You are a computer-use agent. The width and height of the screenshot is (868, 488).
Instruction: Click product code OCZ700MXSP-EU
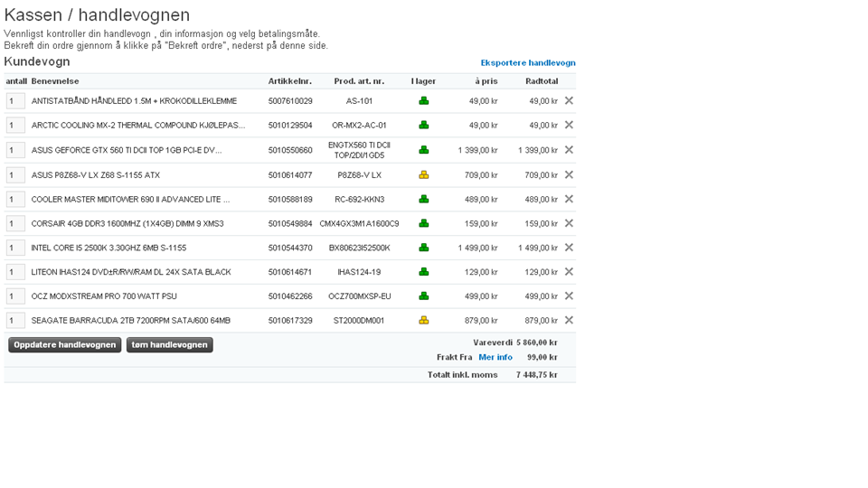[359, 296]
